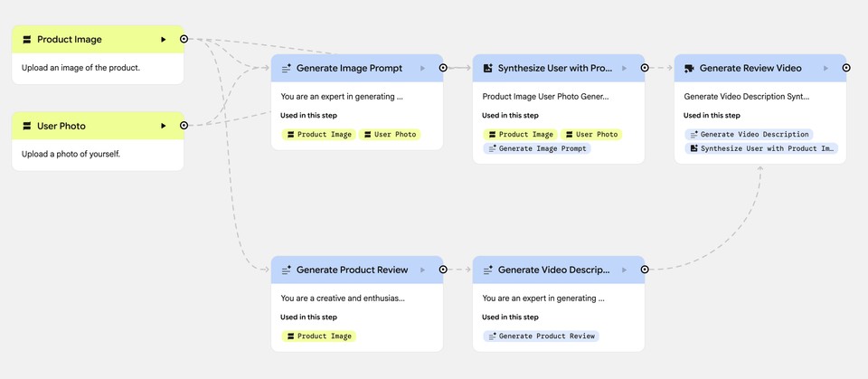868x379 pixels.
Task: Click the Generate Video Description output port
Action: (645, 269)
